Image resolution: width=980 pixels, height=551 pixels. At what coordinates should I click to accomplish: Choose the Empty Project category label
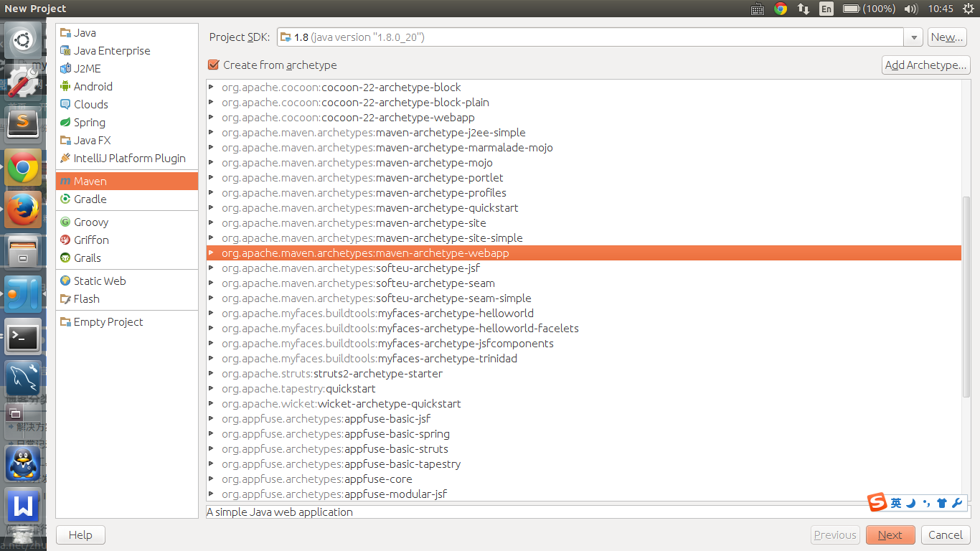pyautogui.click(x=108, y=322)
